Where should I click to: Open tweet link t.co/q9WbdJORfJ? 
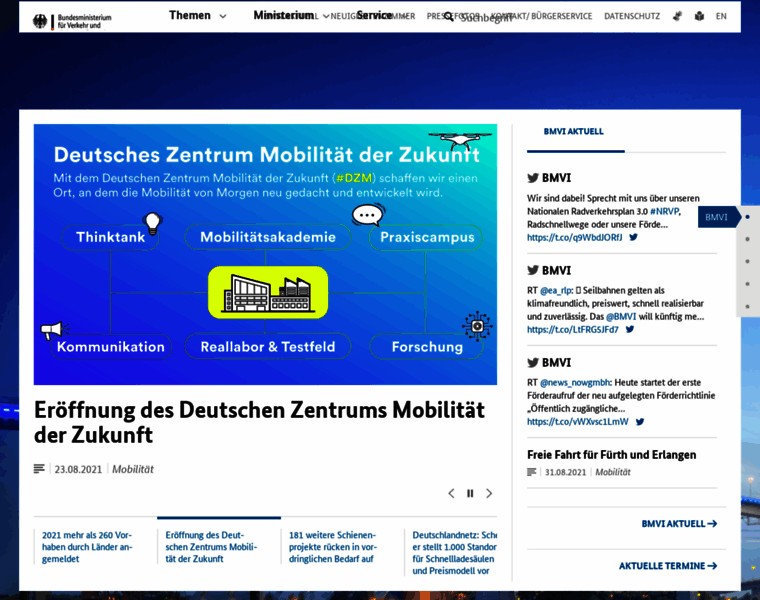pos(575,237)
